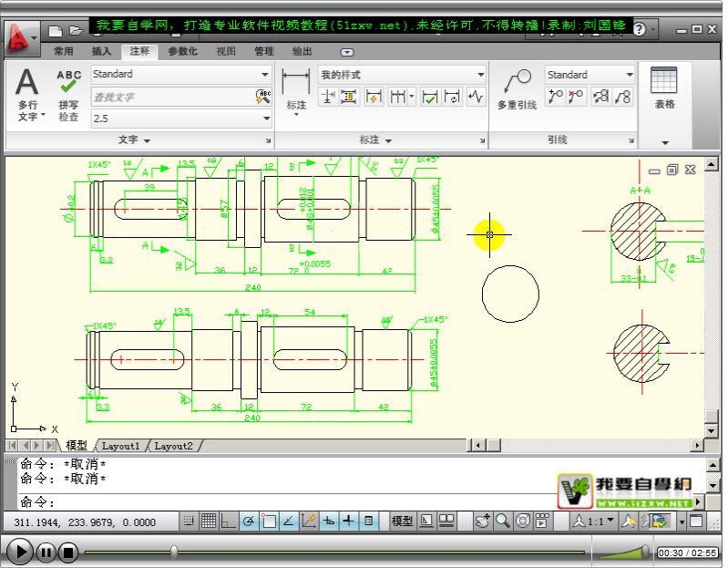The height and width of the screenshot is (568, 728).
Task: Open the 输出 ribbon tab
Action: pos(302,51)
